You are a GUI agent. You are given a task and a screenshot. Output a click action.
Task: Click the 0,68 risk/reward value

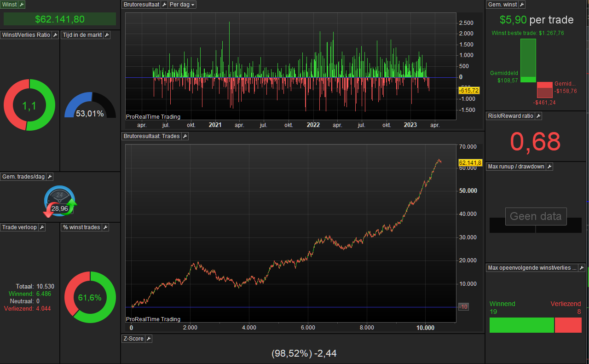[536, 142]
